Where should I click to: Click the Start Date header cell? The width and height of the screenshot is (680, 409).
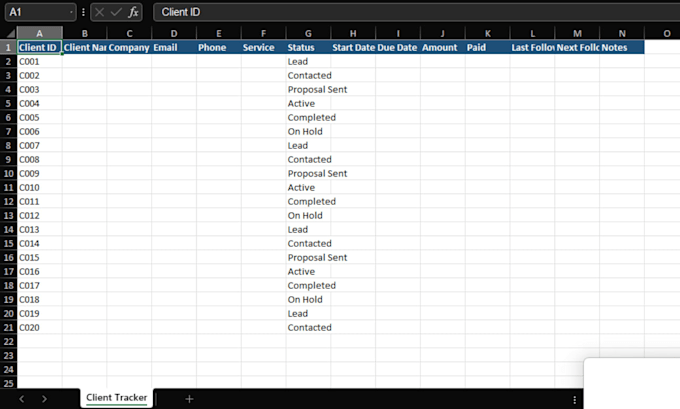point(353,47)
